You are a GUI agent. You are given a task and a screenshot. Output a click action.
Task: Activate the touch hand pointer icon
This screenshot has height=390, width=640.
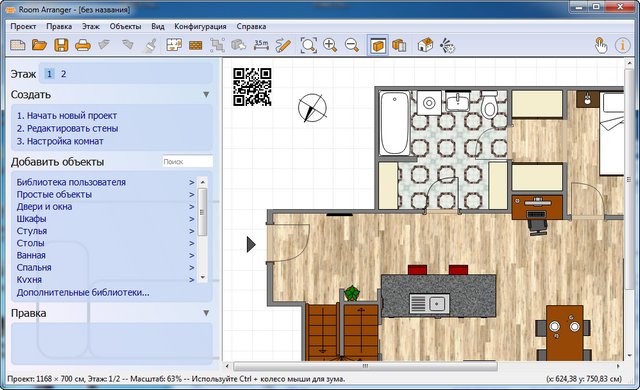600,45
